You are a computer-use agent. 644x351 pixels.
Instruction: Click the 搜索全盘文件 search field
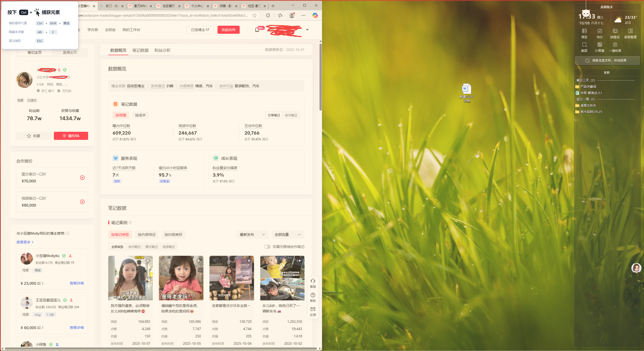pyautogui.click(x=607, y=60)
